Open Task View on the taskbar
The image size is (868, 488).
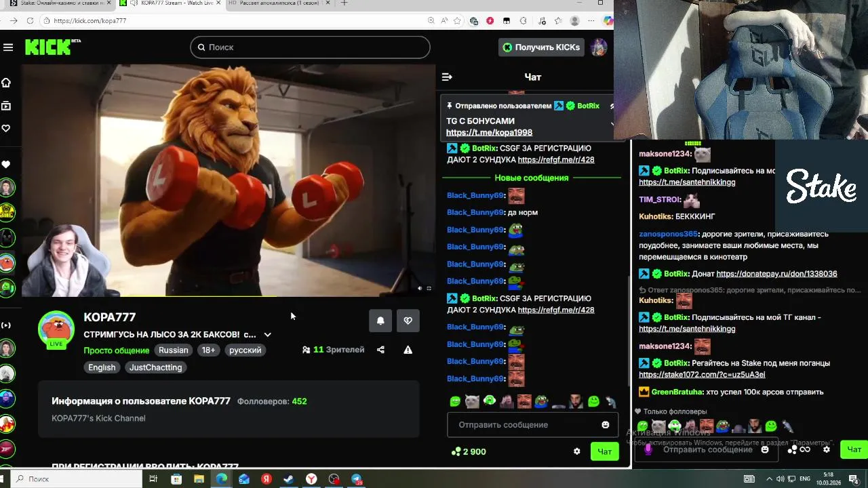click(x=153, y=479)
